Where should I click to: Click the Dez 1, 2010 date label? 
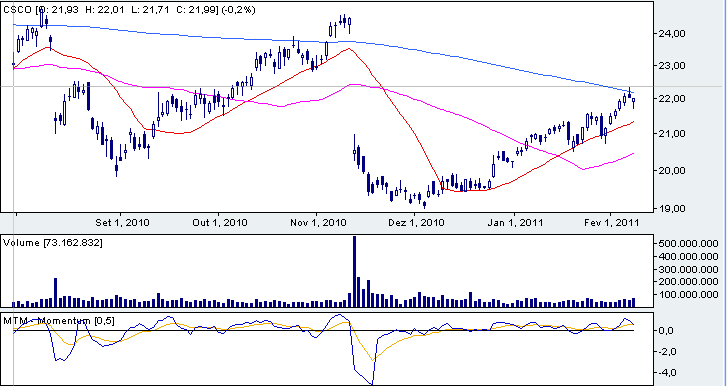[417, 223]
